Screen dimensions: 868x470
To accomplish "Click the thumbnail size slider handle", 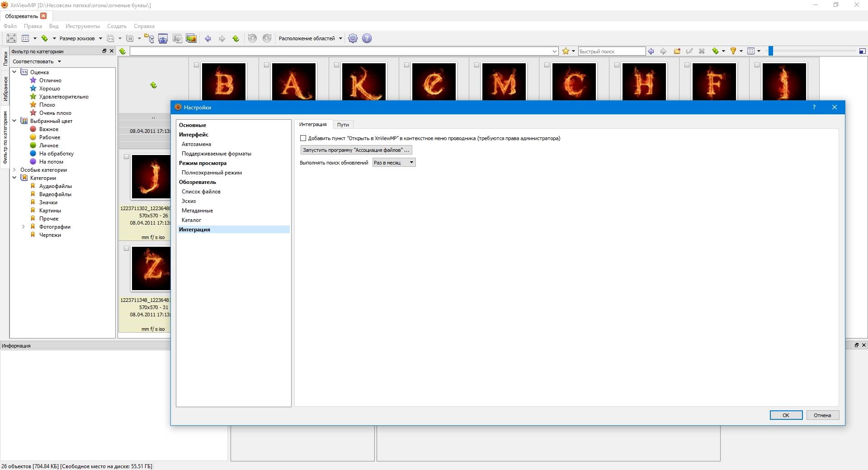I will point(771,51).
